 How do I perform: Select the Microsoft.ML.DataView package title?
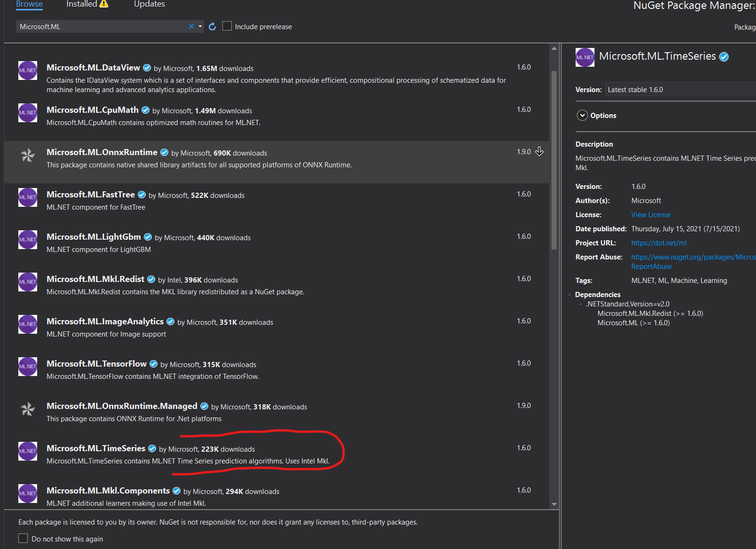point(93,68)
